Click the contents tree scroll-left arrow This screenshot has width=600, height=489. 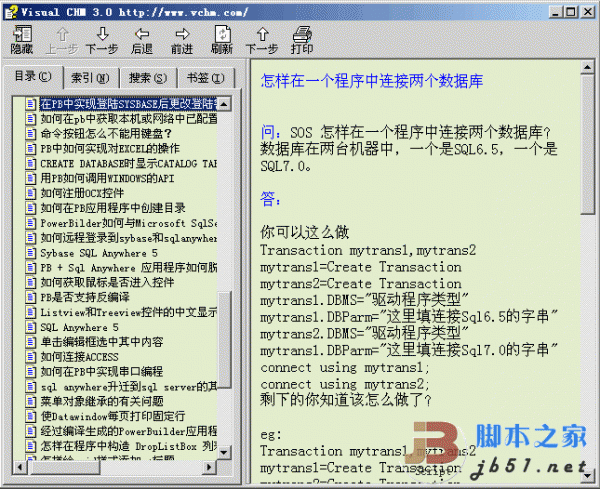point(20,467)
